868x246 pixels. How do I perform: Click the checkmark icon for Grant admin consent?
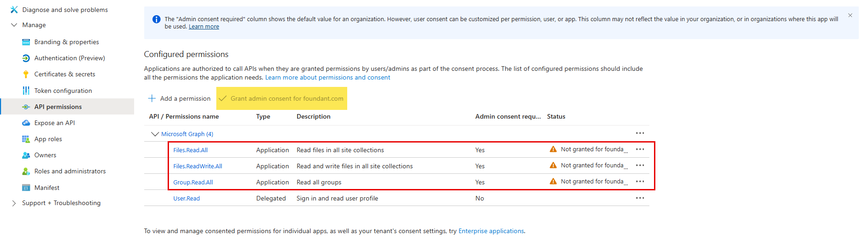(x=223, y=98)
